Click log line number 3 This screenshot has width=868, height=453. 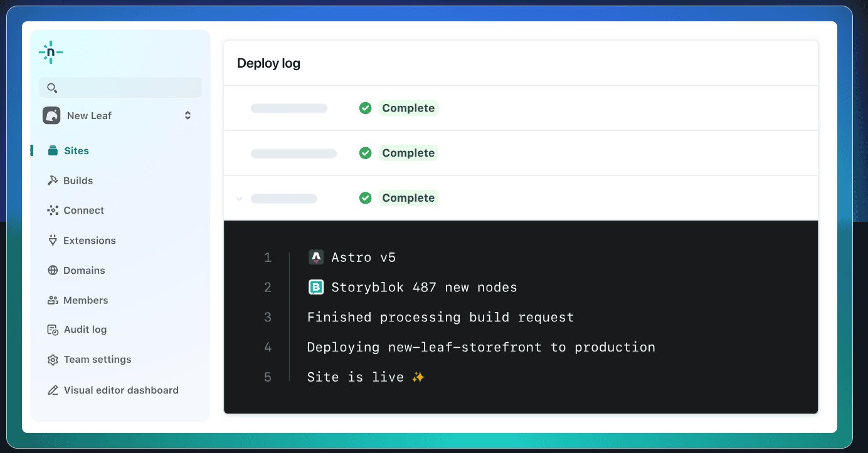click(x=268, y=317)
